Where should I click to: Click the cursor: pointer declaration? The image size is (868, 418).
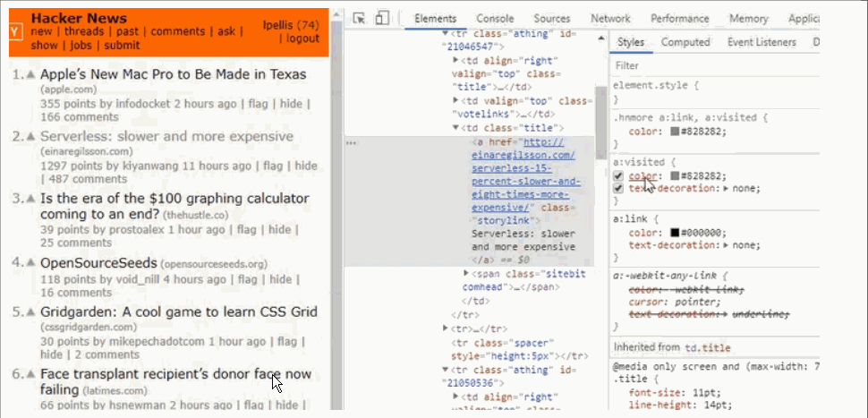(675, 303)
